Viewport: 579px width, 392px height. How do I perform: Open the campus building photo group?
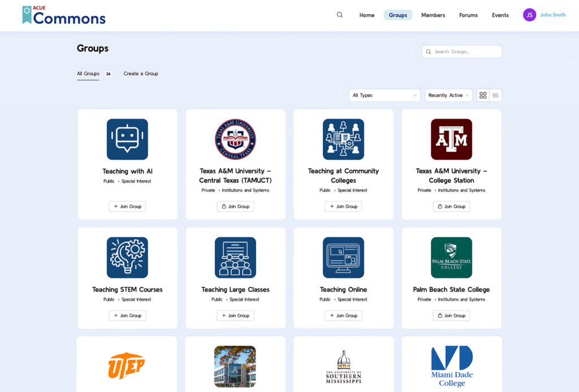click(x=235, y=367)
